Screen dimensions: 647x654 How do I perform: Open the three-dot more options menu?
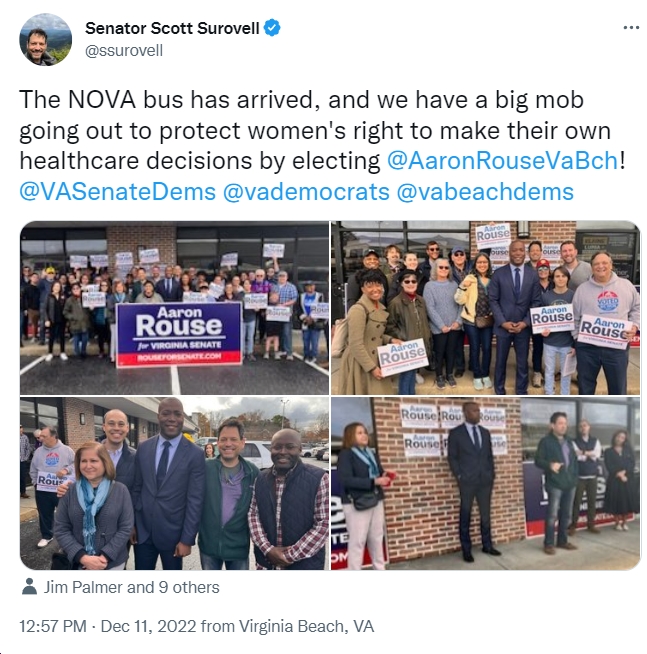pyautogui.click(x=631, y=28)
